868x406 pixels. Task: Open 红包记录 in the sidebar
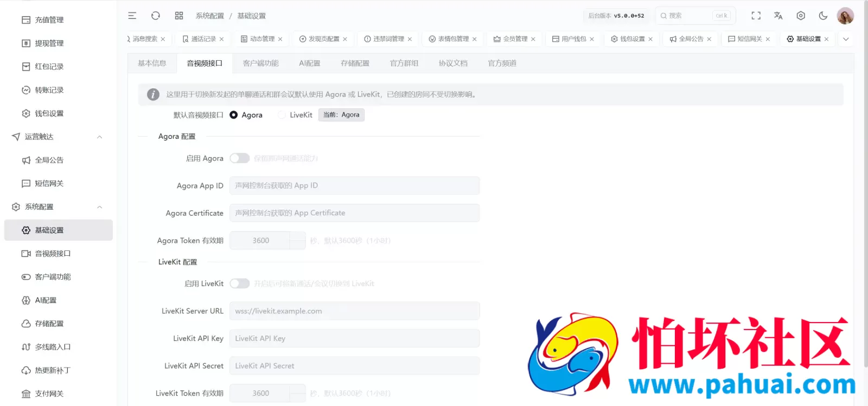pos(59,67)
